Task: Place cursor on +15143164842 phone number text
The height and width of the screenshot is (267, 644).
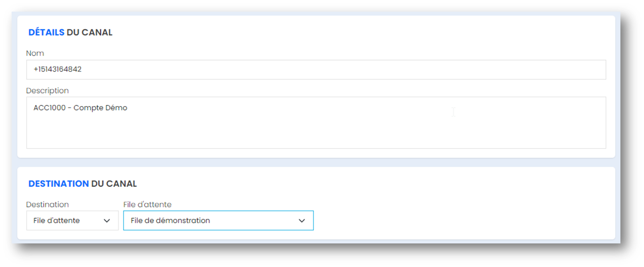Action: coord(57,69)
